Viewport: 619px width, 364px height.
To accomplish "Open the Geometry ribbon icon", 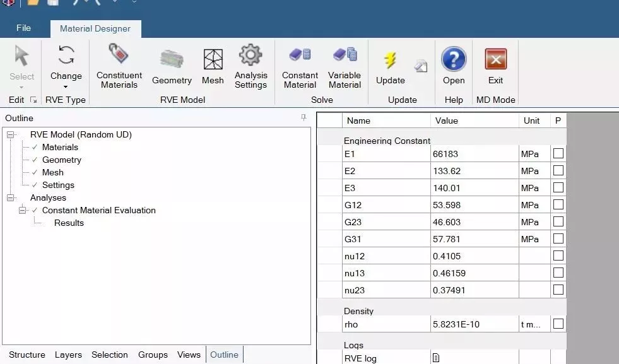I will pos(172,59).
